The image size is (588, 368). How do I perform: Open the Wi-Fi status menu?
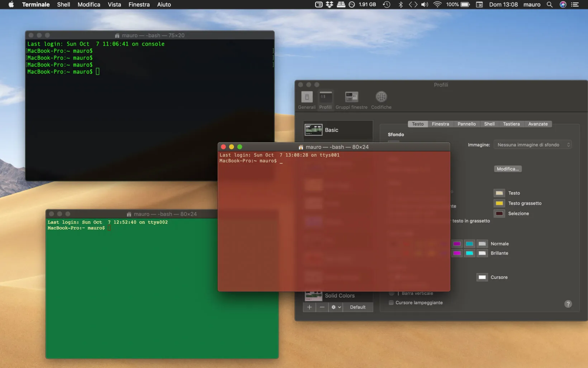point(437,4)
